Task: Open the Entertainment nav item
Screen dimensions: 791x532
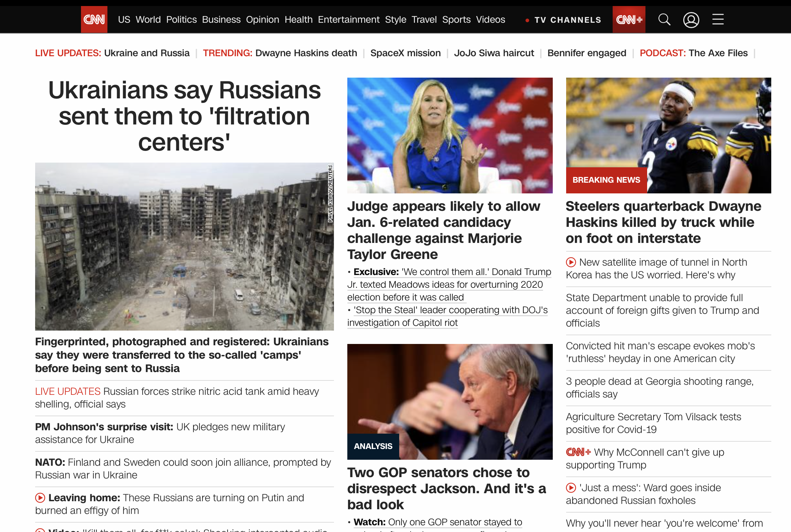Action: (348, 20)
